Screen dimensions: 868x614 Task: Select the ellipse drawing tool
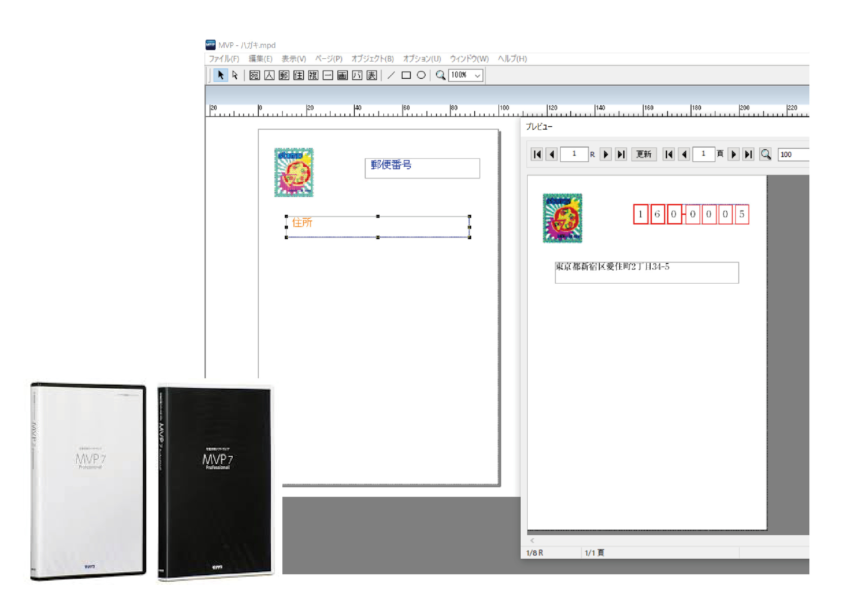tap(421, 75)
